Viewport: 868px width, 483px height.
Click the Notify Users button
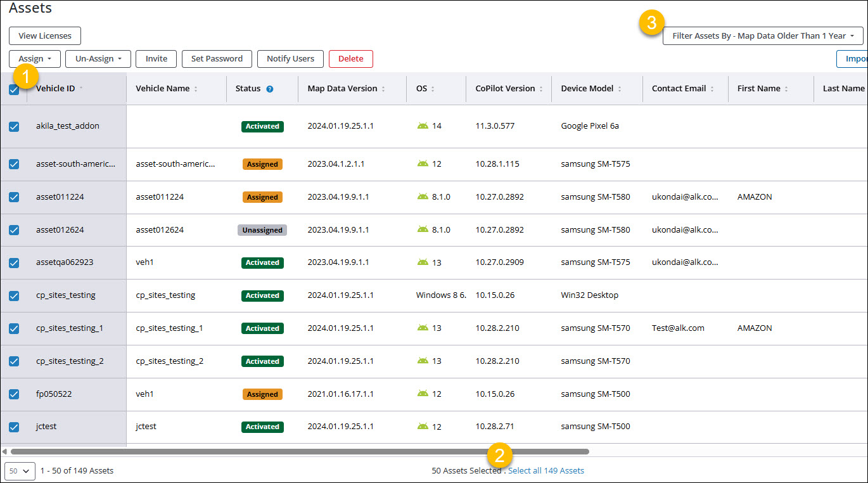coord(290,58)
